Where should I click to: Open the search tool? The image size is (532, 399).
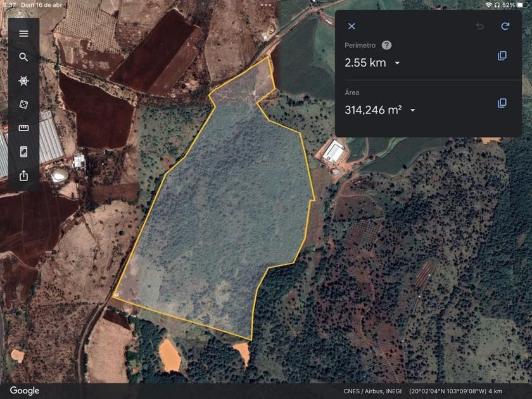23,57
